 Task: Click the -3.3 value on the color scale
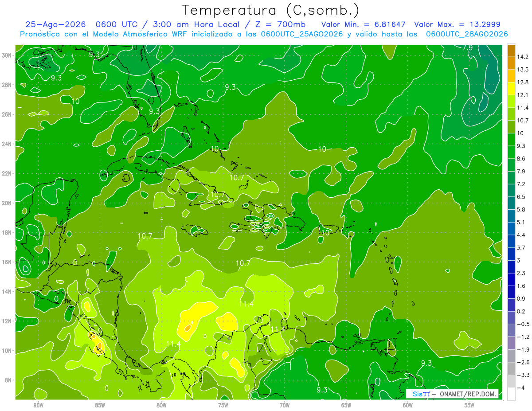[x=523, y=375]
